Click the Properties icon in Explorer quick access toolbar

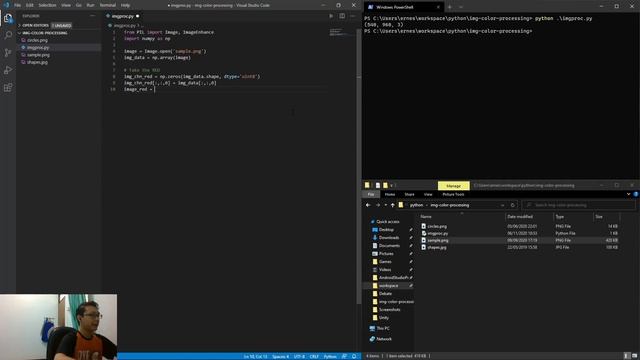(378, 185)
